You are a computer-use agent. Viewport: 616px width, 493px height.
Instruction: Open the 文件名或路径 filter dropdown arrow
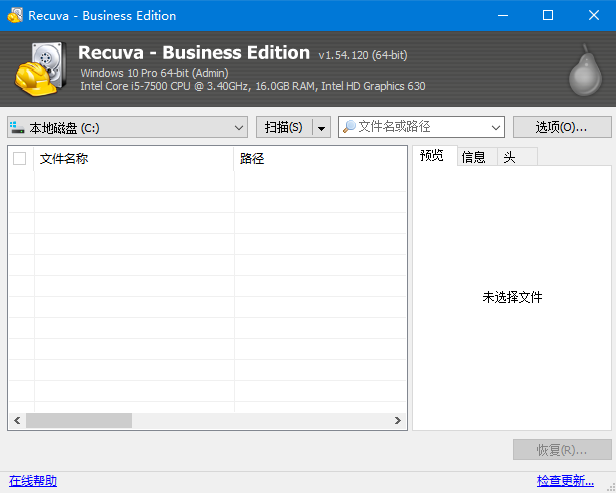[496, 127]
